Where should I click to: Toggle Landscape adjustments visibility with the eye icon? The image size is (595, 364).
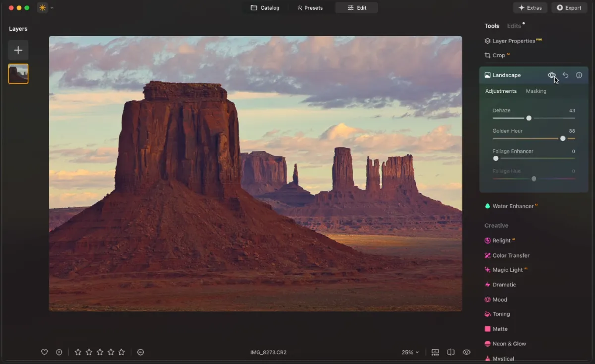click(x=552, y=75)
